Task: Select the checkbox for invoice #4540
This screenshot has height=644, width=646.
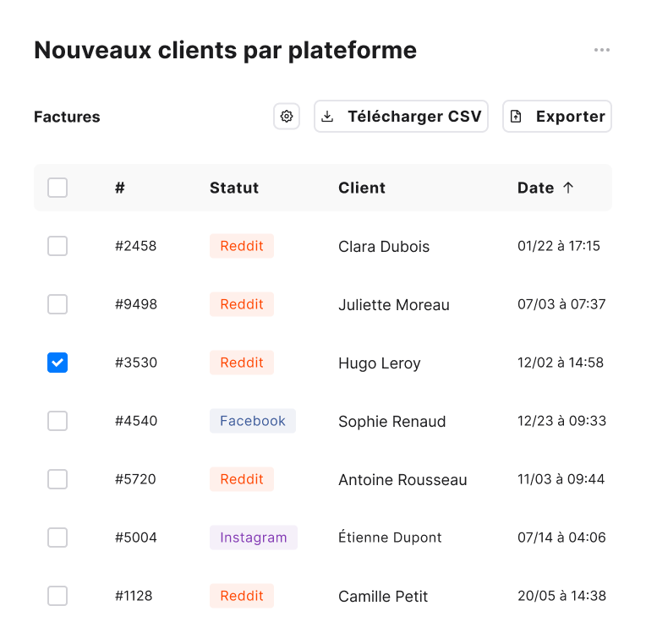Action: [x=57, y=421]
